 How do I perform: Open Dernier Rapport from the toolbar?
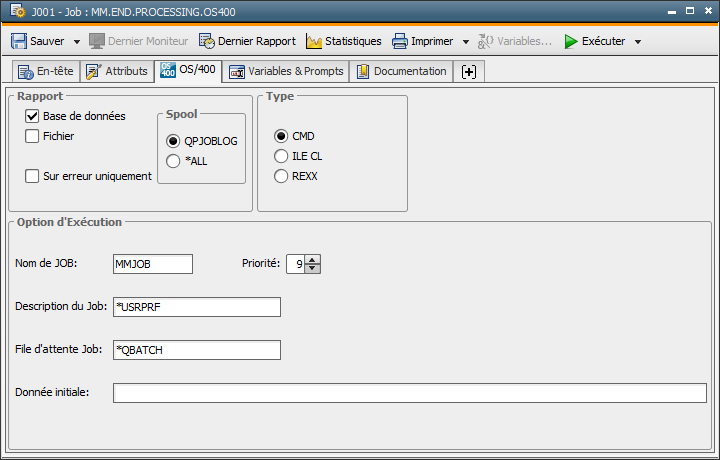(247, 41)
